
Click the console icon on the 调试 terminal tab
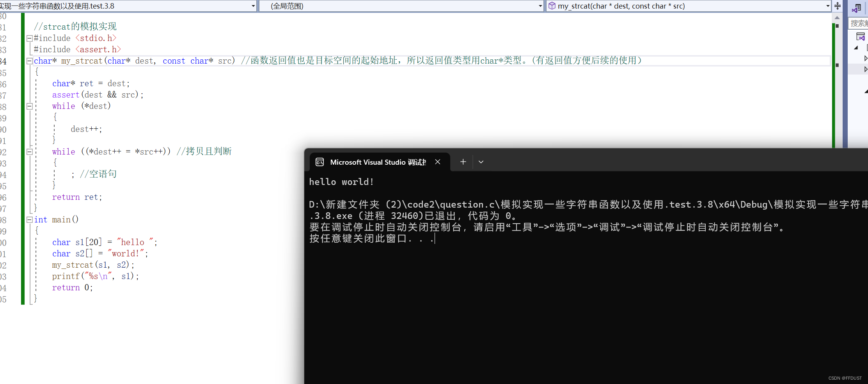[320, 162]
